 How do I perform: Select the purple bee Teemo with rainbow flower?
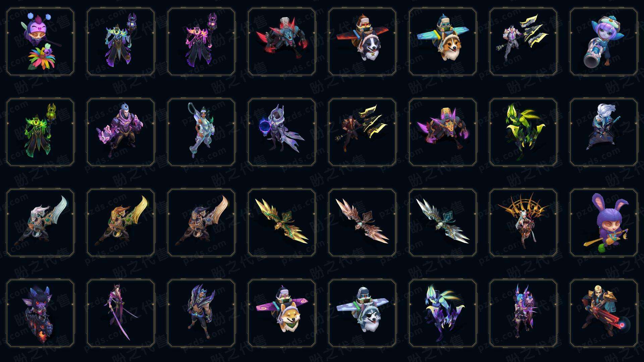pyautogui.click(x=40, y=42)
